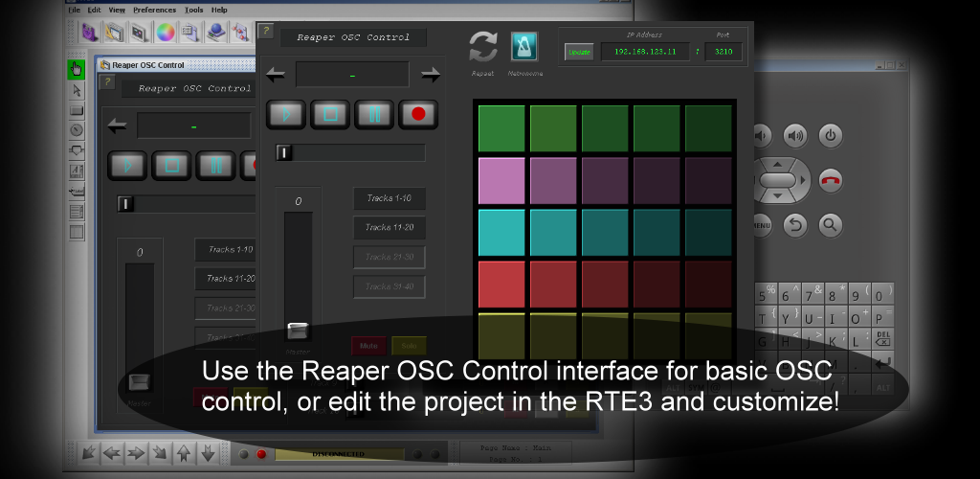The height and width of the screenshot is (479, 980).
Task: Choose the text label 'A' tool in the palette
Action: (x=77, y=171)
